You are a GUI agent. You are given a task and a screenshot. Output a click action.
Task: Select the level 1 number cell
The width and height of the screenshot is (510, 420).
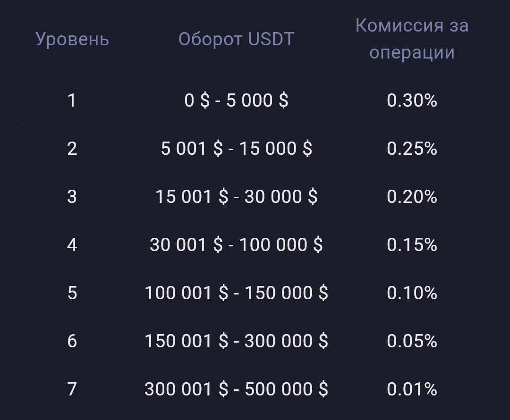coord(72,101)
